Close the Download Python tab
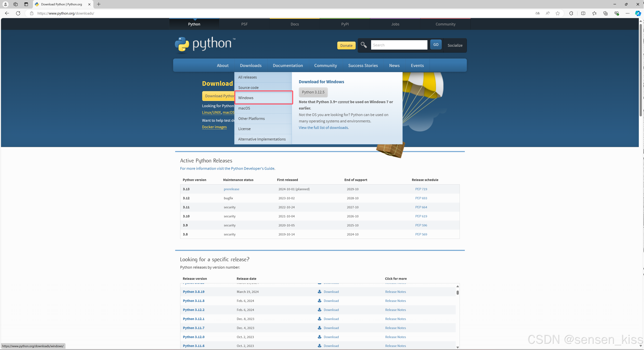 [x=89, y=4]
